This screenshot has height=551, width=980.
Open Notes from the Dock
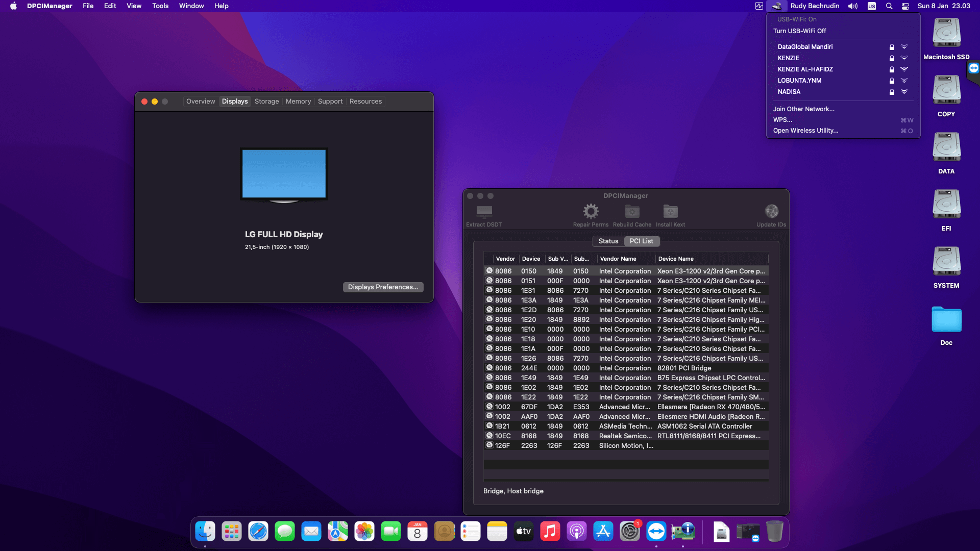pyautogui.click(x=497, y=532)
